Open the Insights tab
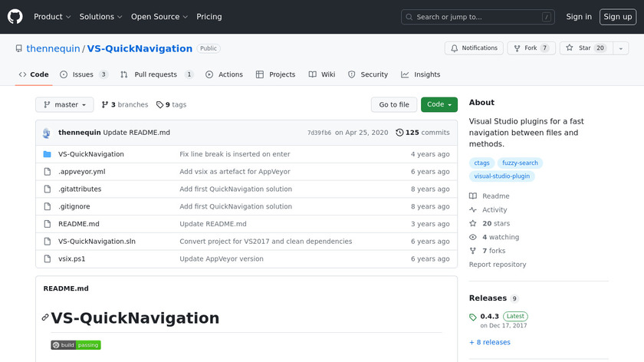644x362 pixels. tap(421, 74)
